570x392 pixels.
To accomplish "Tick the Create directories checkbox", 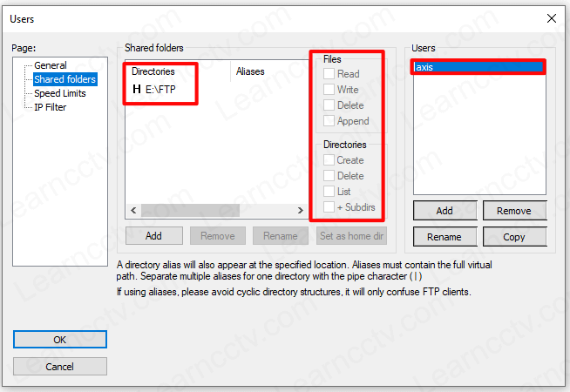I will tap(329, 160).
